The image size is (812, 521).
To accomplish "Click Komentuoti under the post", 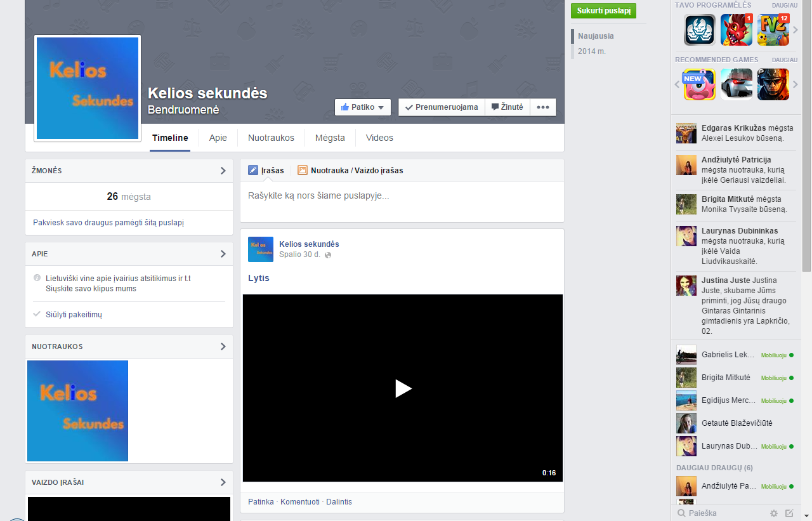I will tap(300, 502).
